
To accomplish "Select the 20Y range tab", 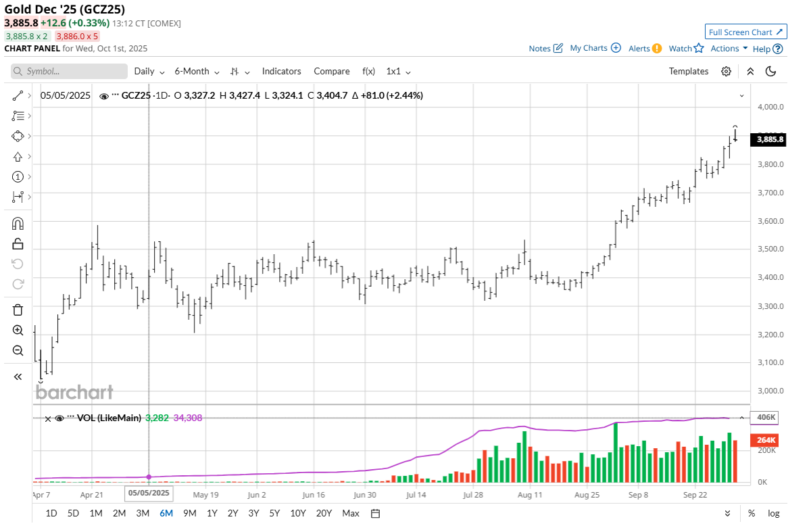I will coord(324,514).
